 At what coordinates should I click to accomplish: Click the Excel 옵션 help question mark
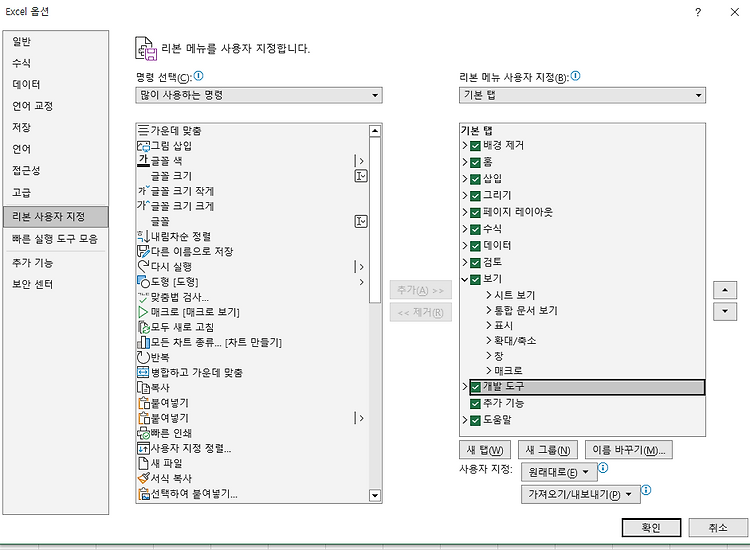pyautogui.click(x=698, y=12)
